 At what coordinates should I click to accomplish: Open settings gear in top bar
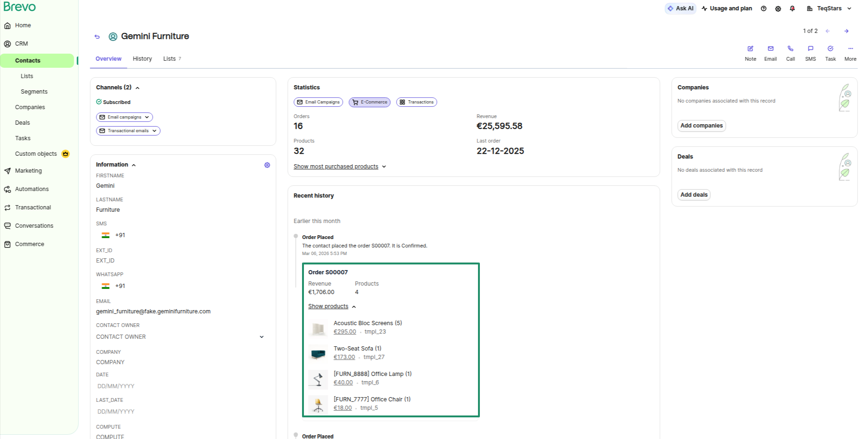pyautogui.click(x=778, y=8)
